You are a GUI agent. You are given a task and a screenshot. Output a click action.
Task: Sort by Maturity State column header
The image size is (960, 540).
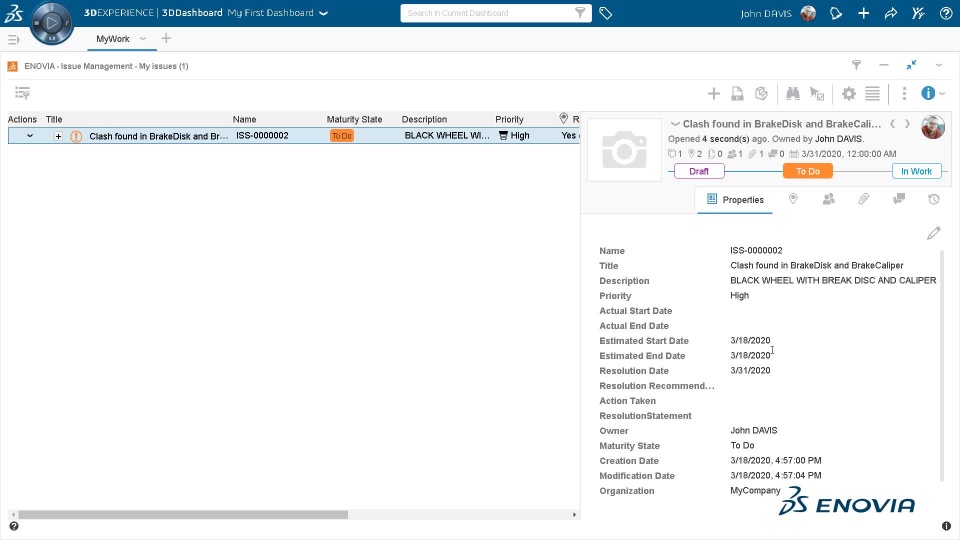[x=354, y=119]
